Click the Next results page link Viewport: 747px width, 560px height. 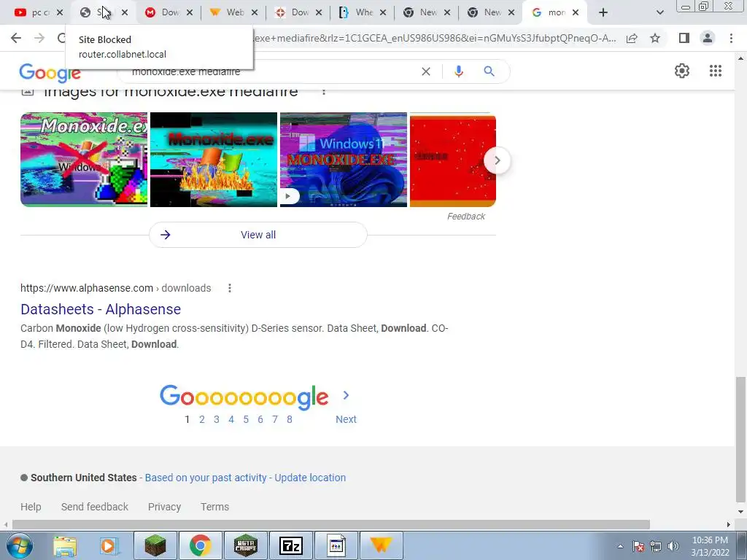click(x=346, y=419)
